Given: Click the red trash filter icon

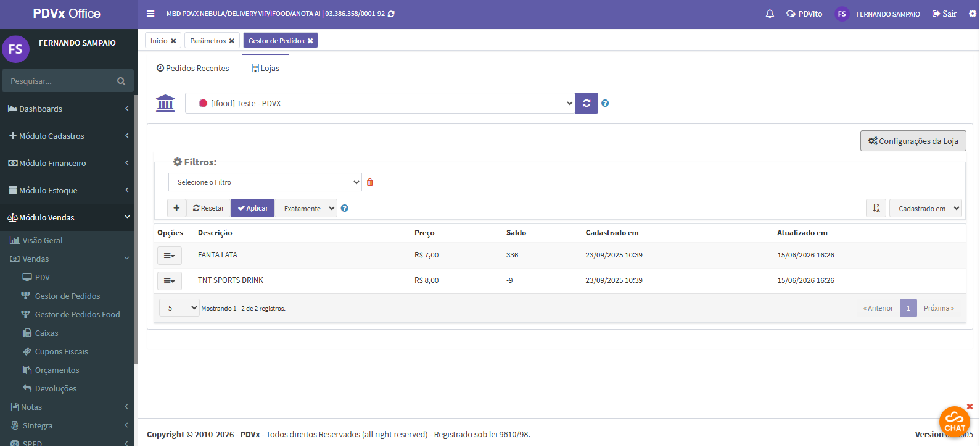Looking at the screenshot, I should (x=370, y=182).
